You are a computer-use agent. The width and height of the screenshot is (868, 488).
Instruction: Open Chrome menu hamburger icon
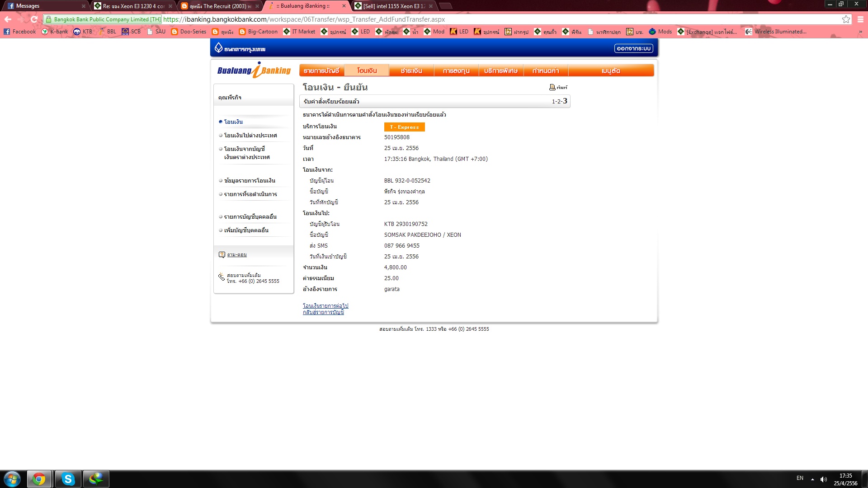(860, 19)
